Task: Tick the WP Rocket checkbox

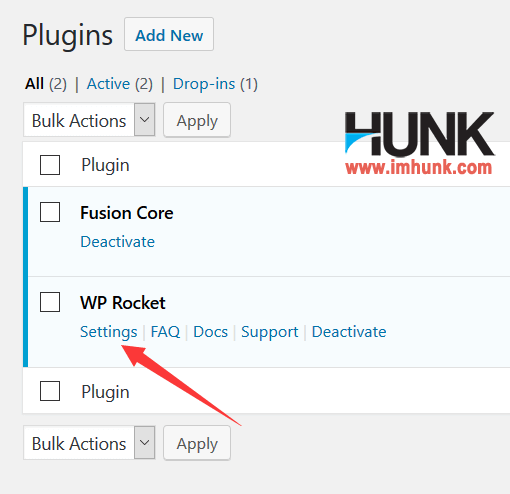Action: (50, 302)
